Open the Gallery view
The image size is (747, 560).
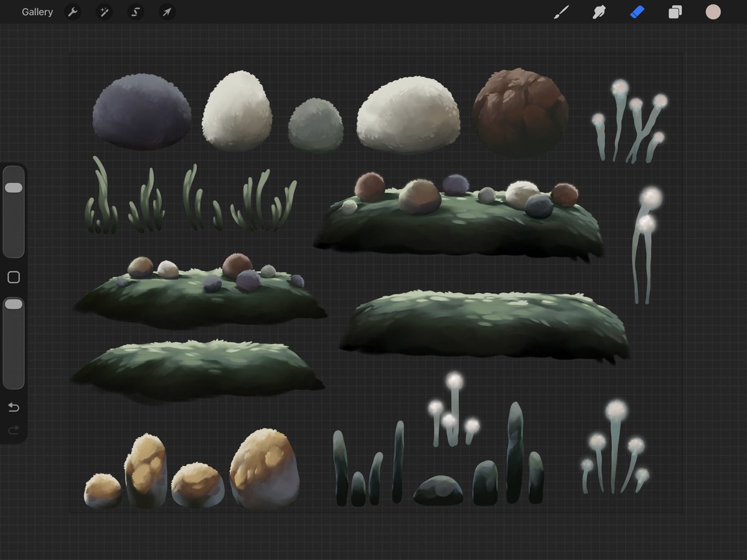click(x=37, y=12)
